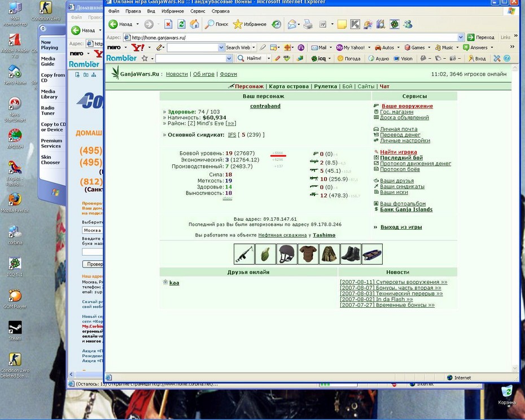Click the helmet equipment icon
This screenshot has width=525, height=420.
coord(287,254)
